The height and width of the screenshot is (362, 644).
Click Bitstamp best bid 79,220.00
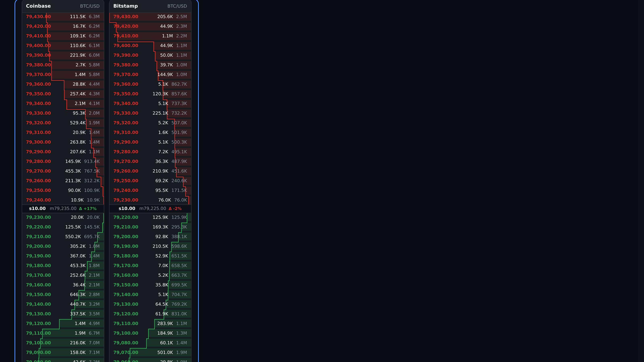pyautogui.click(x=126, y=217)
